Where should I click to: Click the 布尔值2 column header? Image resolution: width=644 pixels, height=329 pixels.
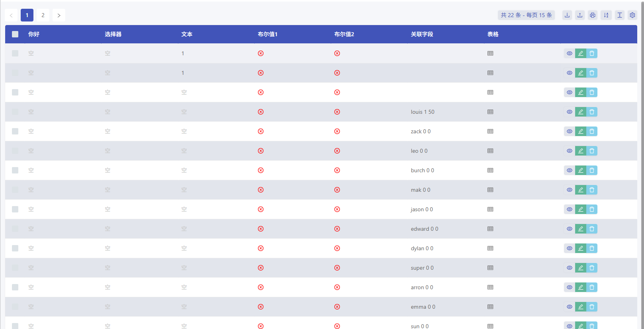point(344,34)
